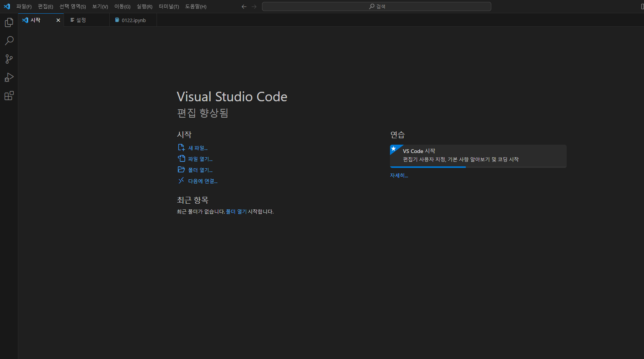The width and height of the screenshot is (644, 359).
Task: Open the Search view icon
Action: [x=8, y=41]
